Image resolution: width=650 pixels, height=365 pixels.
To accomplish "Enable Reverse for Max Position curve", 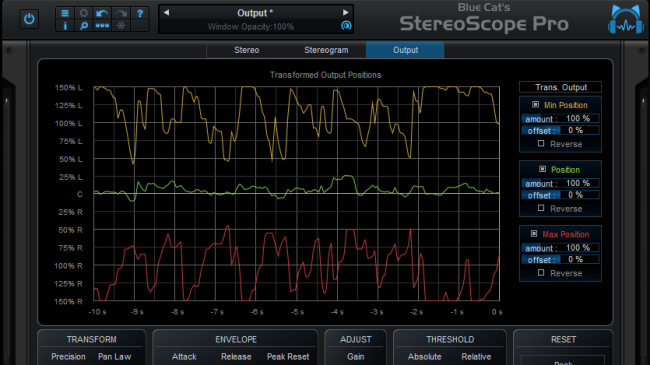I will 541,273.
